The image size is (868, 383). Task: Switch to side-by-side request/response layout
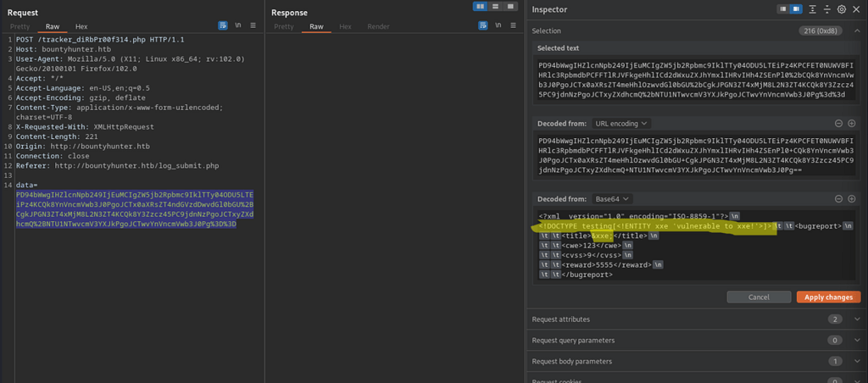[x=481, y=7]
